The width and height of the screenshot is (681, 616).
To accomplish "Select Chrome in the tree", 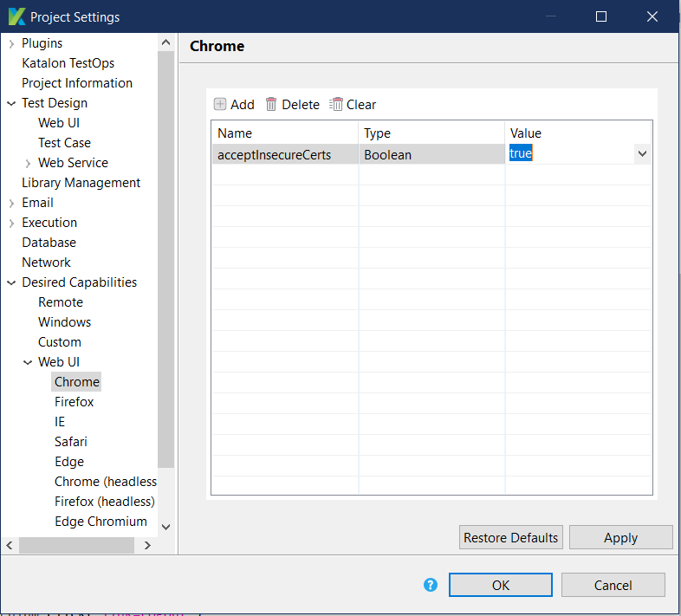I will pos(77,382).
